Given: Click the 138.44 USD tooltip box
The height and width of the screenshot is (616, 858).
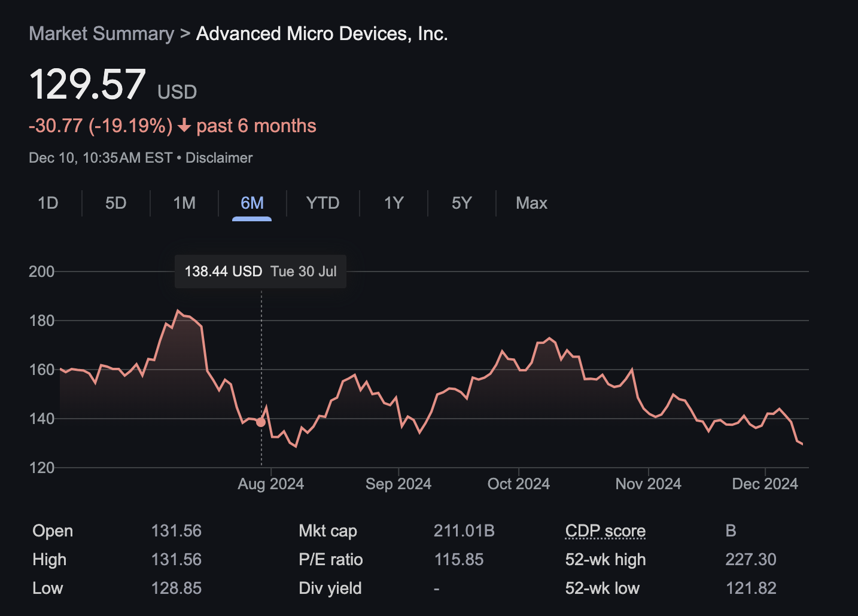Looking at the screenshot, I should 260,272.
